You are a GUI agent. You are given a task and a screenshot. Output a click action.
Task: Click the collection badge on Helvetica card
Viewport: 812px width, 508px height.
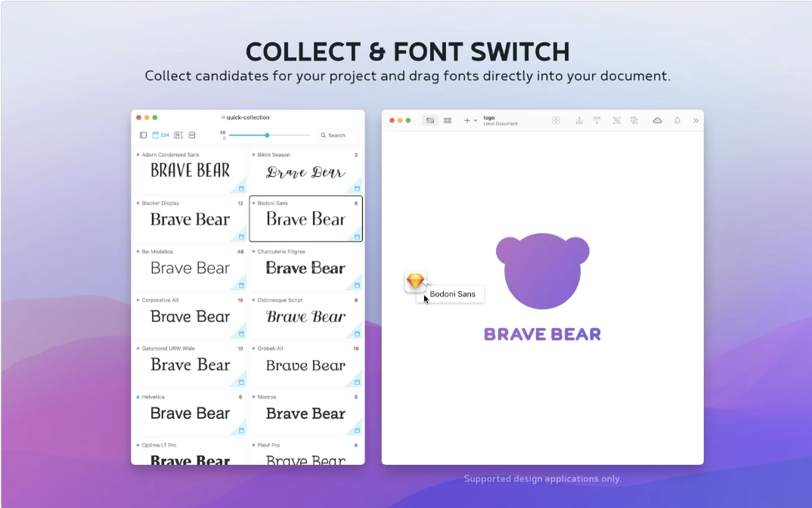[241, 430]
